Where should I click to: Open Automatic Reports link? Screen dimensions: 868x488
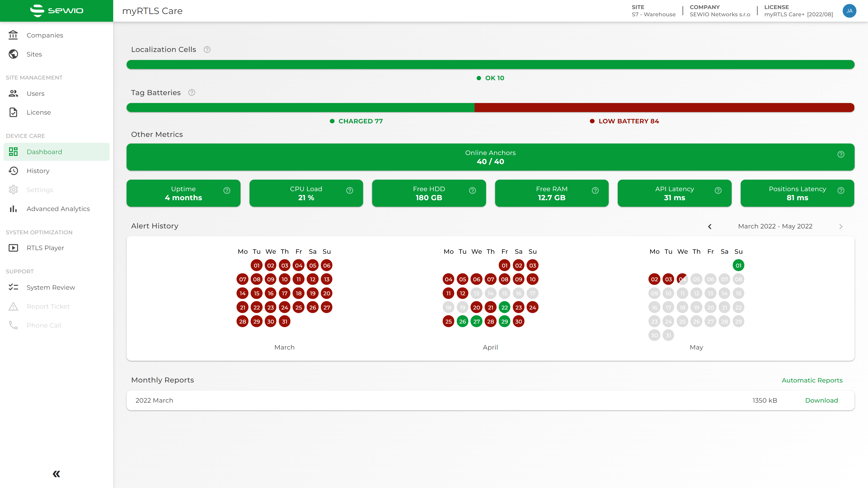[x=812, y=380]
